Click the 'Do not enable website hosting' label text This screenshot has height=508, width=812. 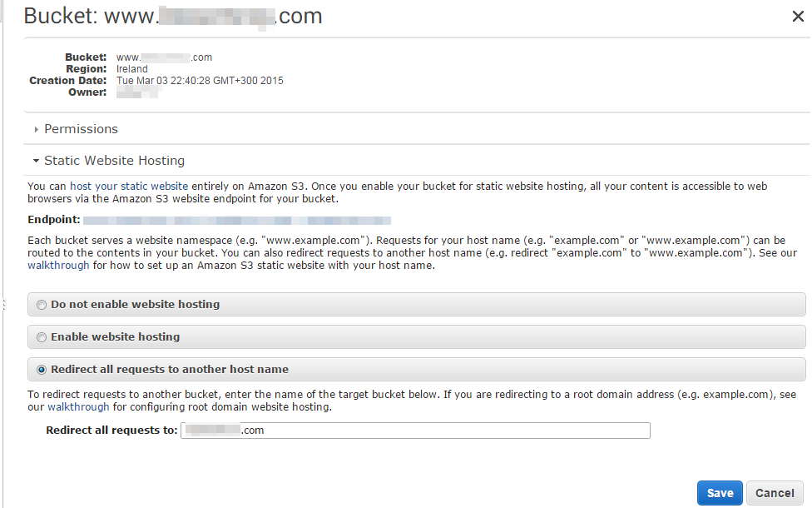[135, 305]
